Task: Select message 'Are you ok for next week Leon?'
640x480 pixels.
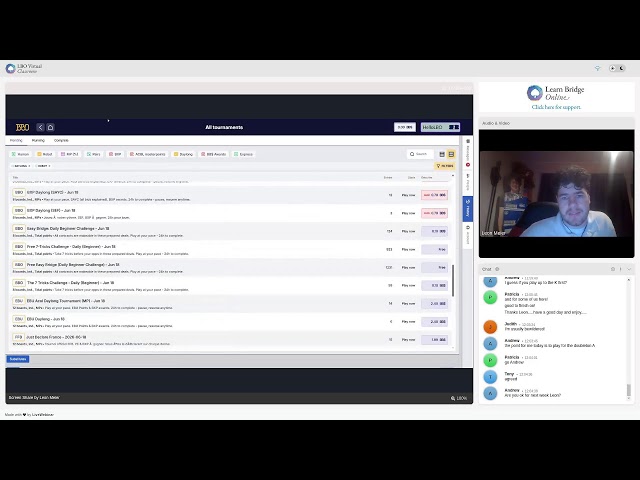Action: point(533,396)
